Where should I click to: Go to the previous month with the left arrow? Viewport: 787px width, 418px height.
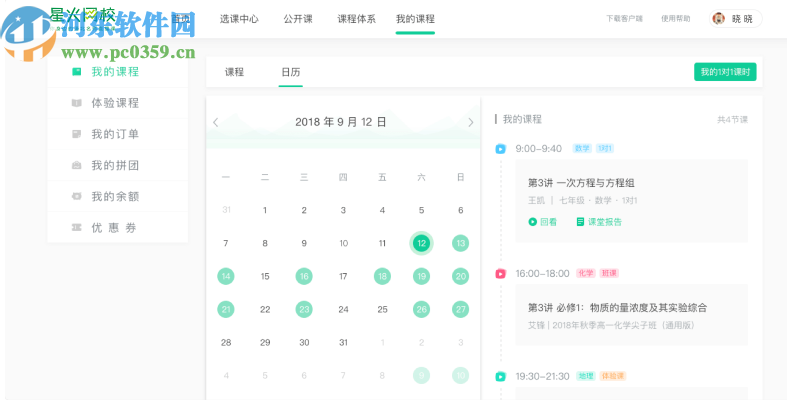(x=216, y=122)
